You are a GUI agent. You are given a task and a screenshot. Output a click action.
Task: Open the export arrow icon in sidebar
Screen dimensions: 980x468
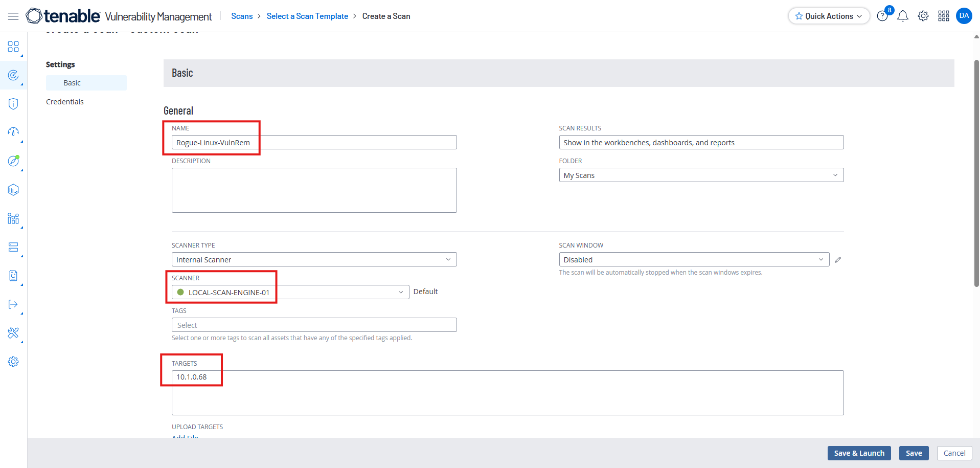(x=13, y=304)
